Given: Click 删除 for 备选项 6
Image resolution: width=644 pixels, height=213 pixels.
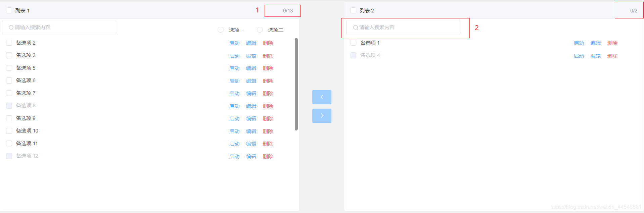Looking at the screenshot, I should pos(268,81).
